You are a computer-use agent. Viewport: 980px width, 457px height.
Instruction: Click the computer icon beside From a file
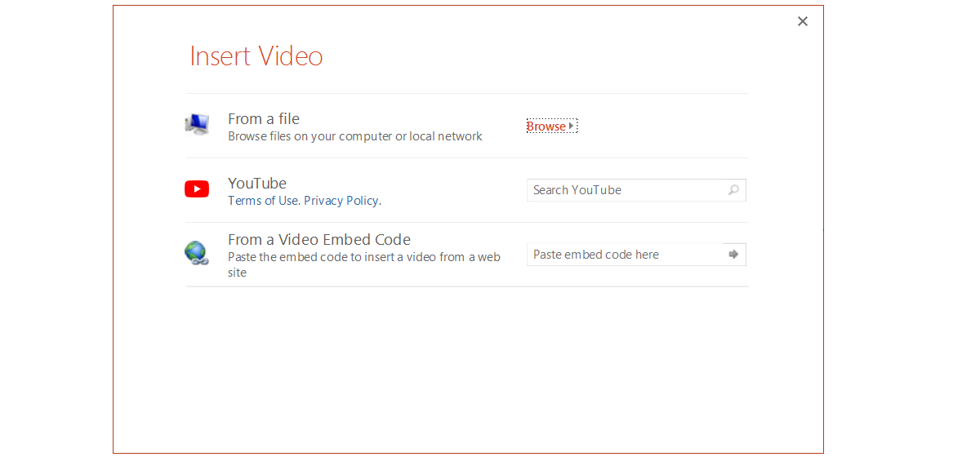coord(197,124)
